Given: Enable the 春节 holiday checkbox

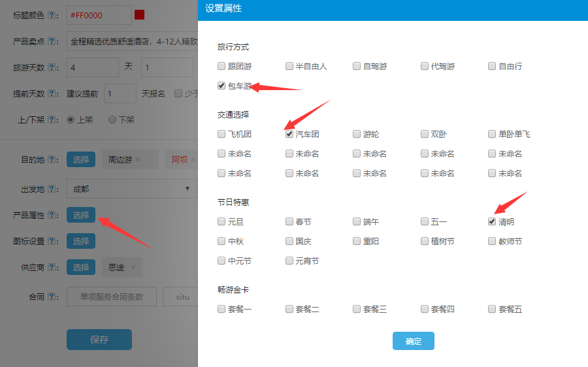Looking at the screenshot, I should point(289,221).
